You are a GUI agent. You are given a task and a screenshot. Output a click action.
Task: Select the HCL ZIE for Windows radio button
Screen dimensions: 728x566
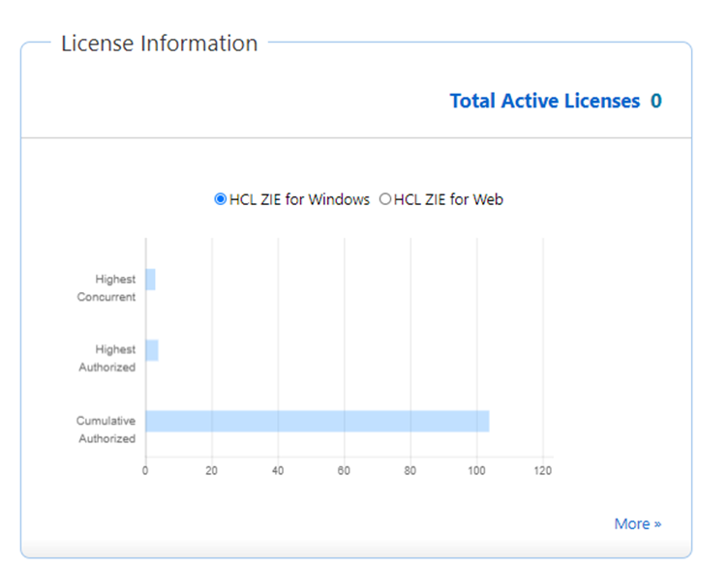pos(221,199)
